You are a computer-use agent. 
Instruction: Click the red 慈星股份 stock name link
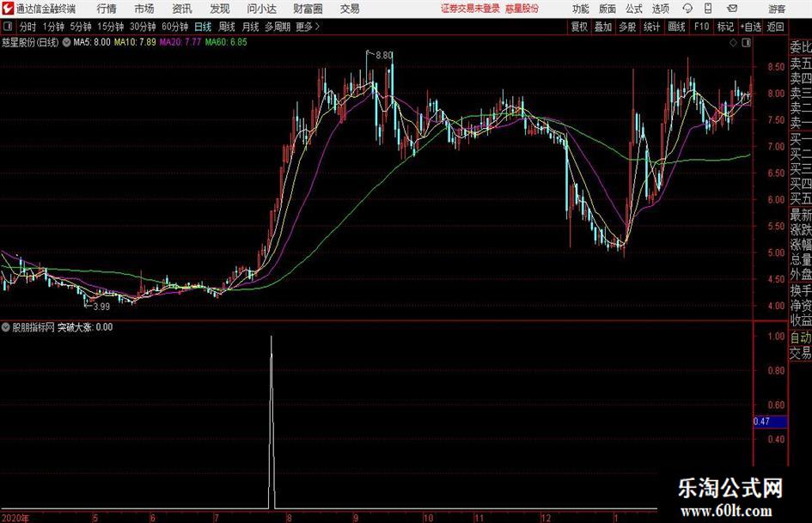coord(522,9)
